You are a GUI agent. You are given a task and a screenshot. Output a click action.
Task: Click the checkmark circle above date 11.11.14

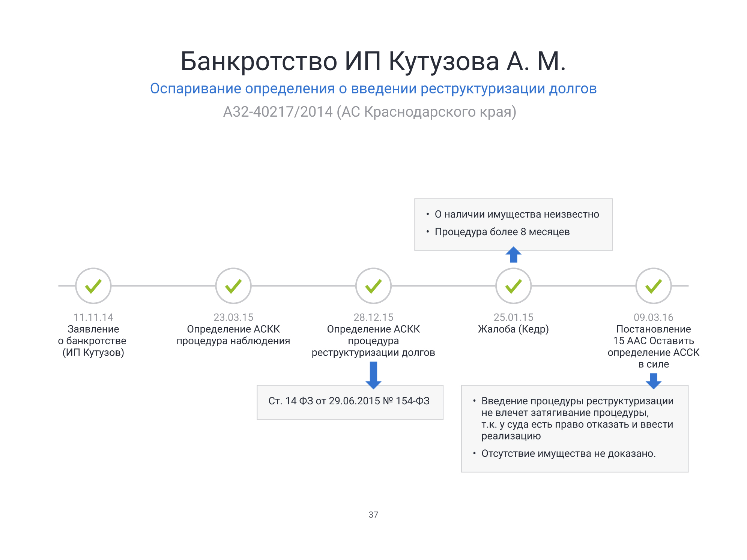click(x=93, y=286)
